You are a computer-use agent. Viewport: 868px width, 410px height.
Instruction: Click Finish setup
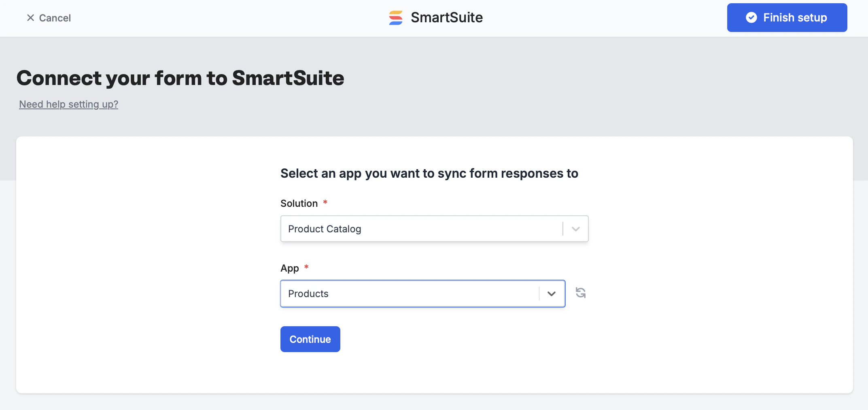click(787, 17)
